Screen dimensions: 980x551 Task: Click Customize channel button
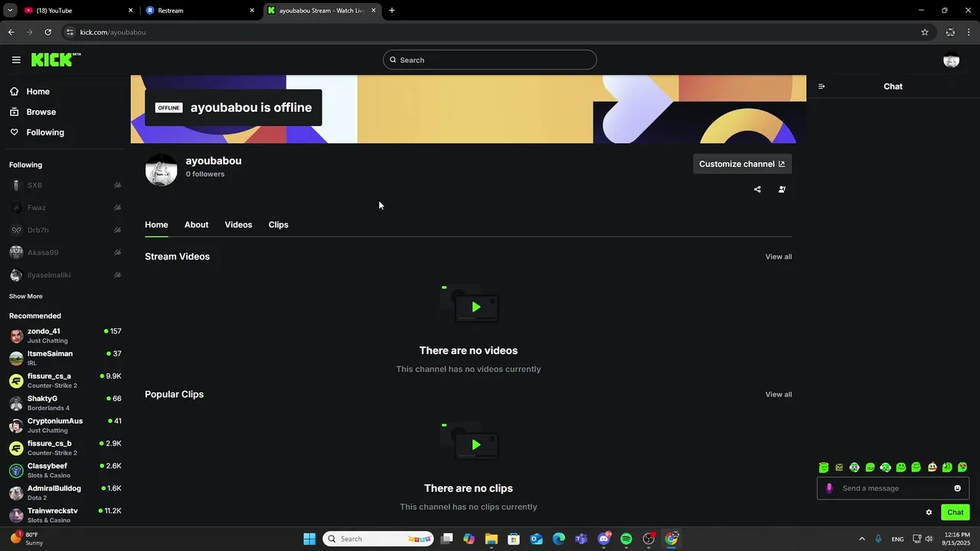[x=742, y=164]
